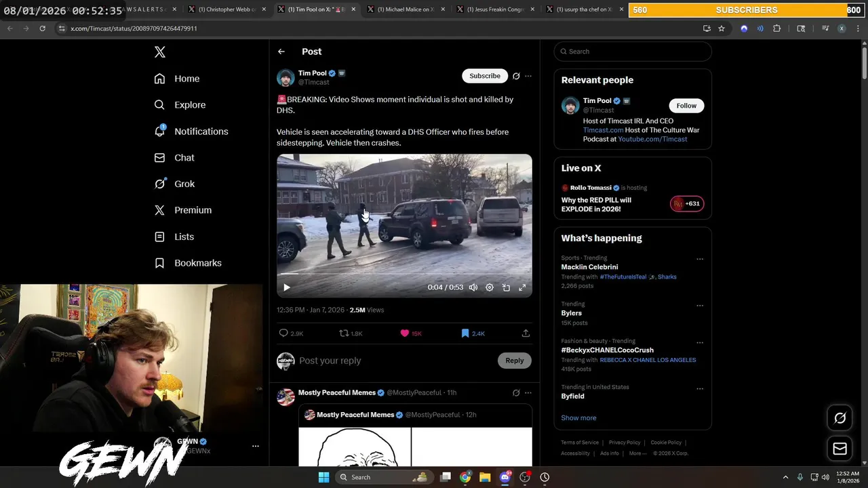Open the Terms of Service link

pos(580,443)
